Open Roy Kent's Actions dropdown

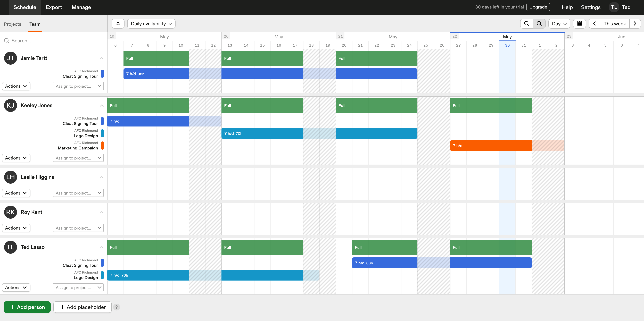16,228
